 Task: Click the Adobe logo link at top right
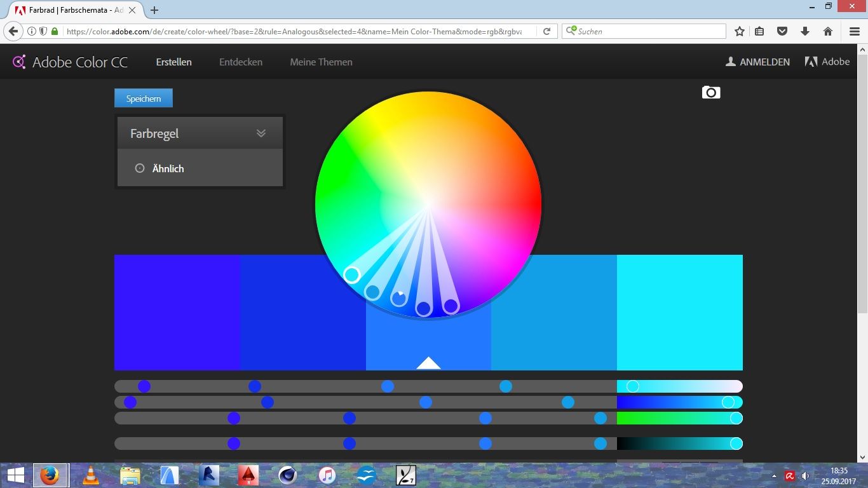coord(827,62)
